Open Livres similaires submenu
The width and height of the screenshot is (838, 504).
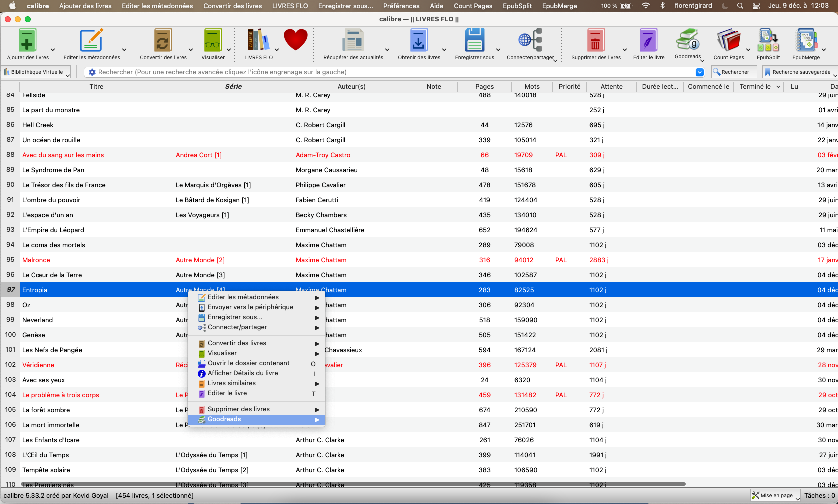click(x=256, y=383)
